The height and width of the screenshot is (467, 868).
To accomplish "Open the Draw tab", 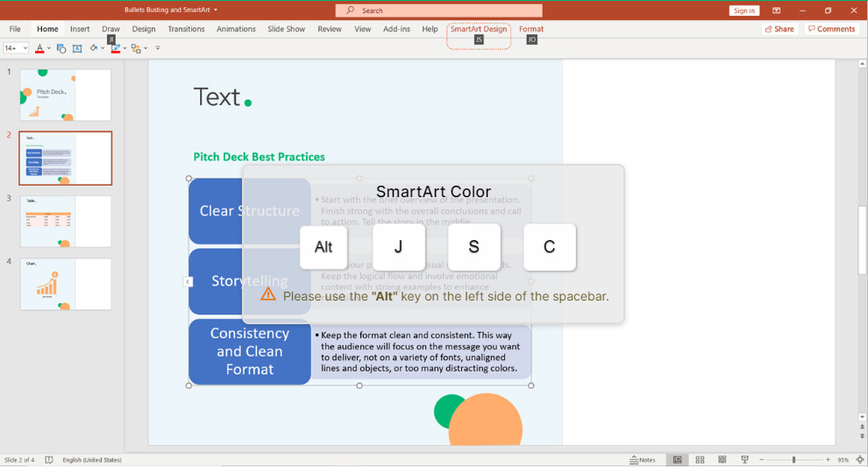I will pos(110,29).
